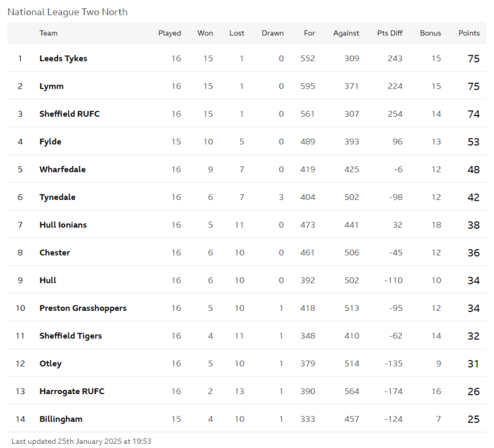Click the Last updated timestamp text
The height and width of the screenshot is (448, 494).
click(x=81, y=441)
